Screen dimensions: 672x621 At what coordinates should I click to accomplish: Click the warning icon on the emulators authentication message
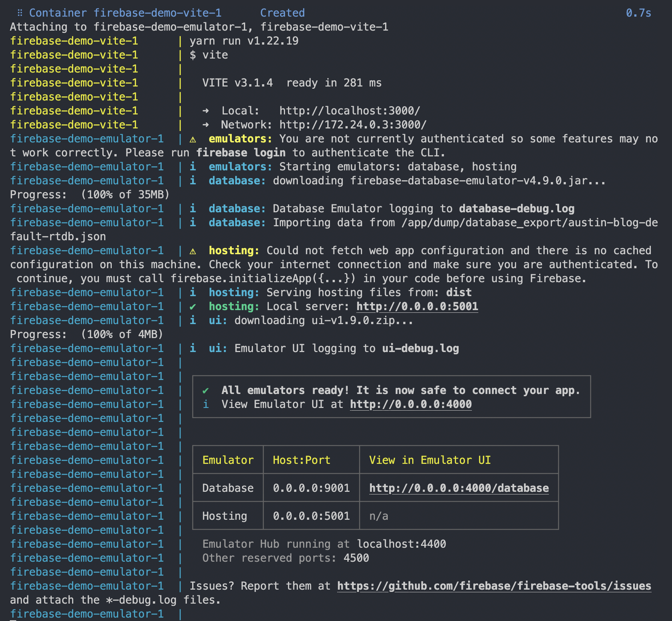(194, 139)
